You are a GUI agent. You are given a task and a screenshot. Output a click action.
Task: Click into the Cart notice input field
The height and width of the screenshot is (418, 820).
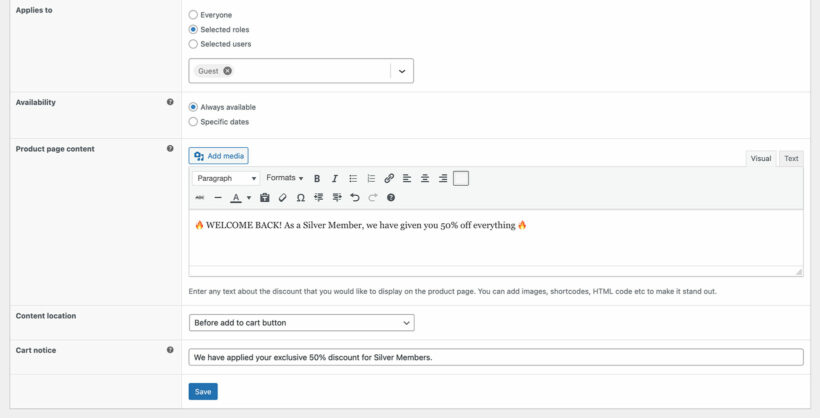[496, 357]
